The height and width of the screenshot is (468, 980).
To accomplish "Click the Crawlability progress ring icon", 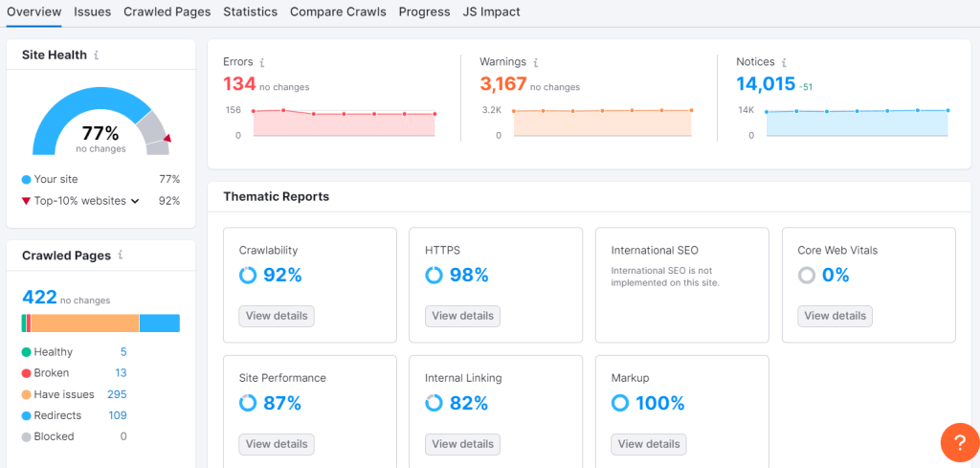I will [248, 275].
